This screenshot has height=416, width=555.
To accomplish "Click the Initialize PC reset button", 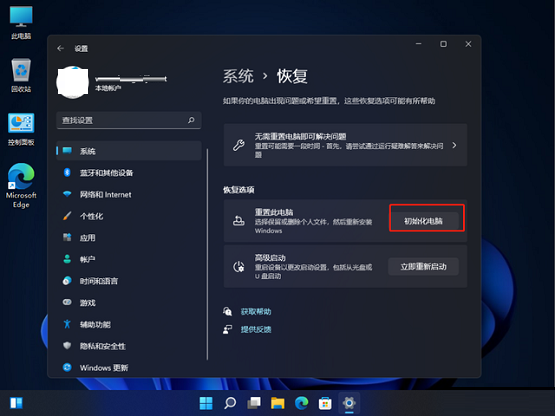I will click(423, 221).
